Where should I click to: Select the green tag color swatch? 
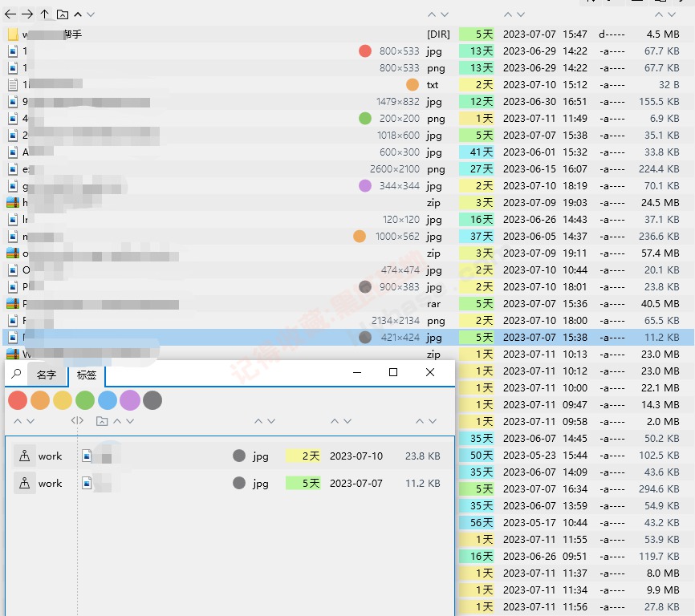(85, 400)
